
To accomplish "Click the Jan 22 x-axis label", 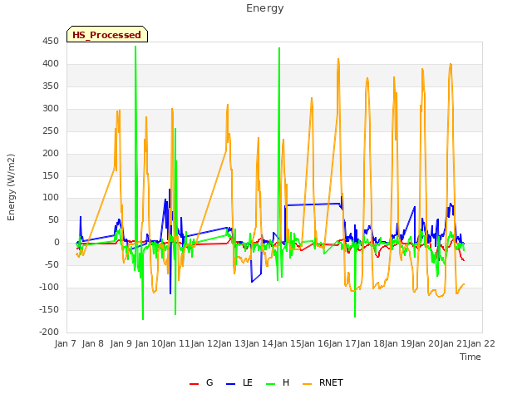I will [481, 343].
